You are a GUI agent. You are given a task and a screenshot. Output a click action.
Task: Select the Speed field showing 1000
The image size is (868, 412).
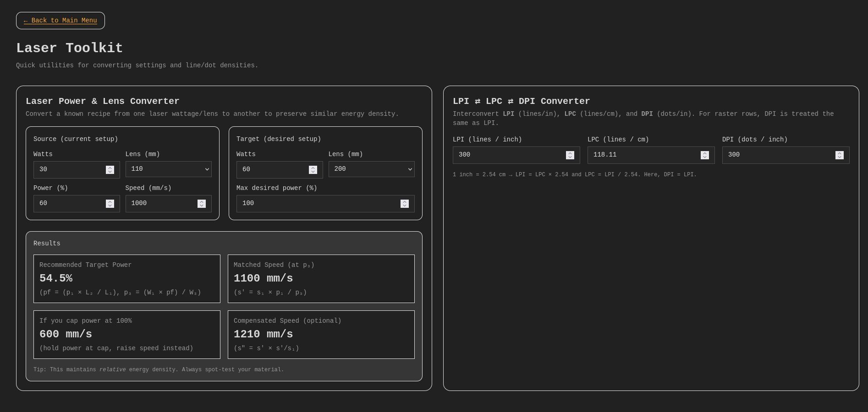point(160,204)
